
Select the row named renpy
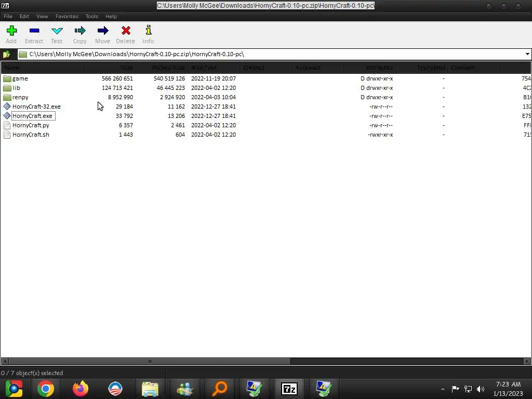[x=266, y=97]
